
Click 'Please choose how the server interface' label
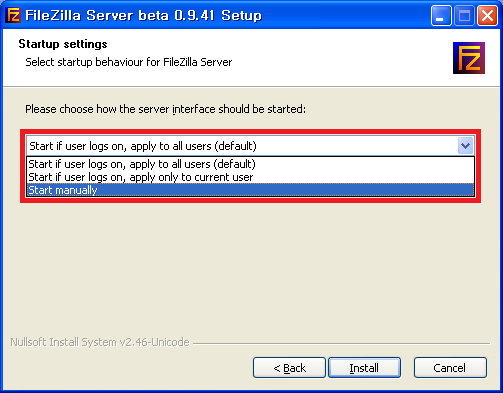(165, 109)
